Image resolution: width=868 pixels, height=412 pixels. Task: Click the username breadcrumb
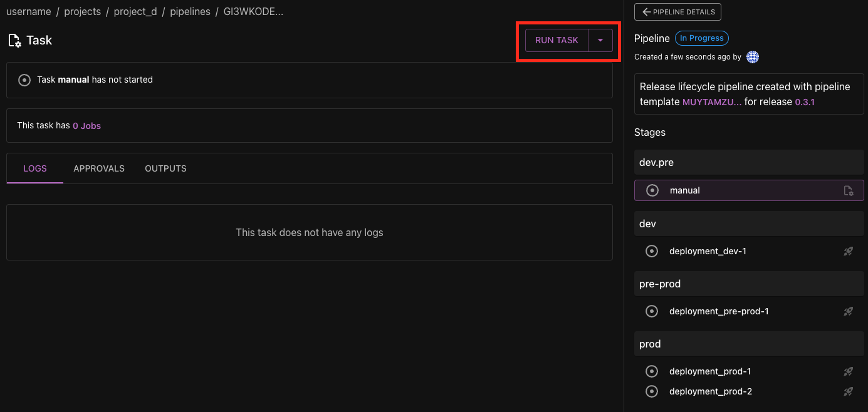point(29,12)
